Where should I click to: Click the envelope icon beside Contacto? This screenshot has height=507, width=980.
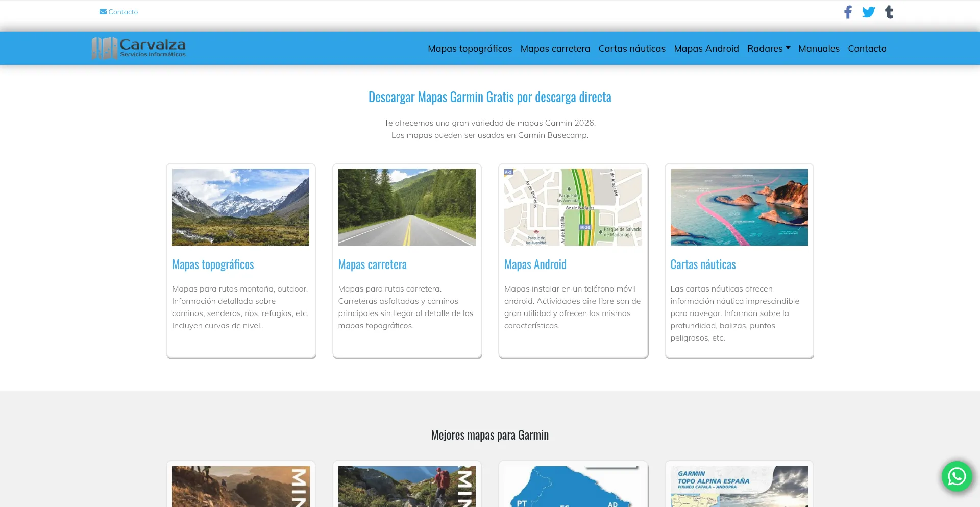coord(103,12)
